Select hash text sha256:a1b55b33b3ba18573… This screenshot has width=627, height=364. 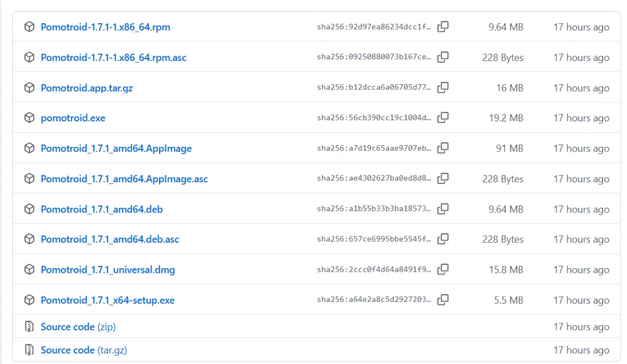tap(374, 208)
